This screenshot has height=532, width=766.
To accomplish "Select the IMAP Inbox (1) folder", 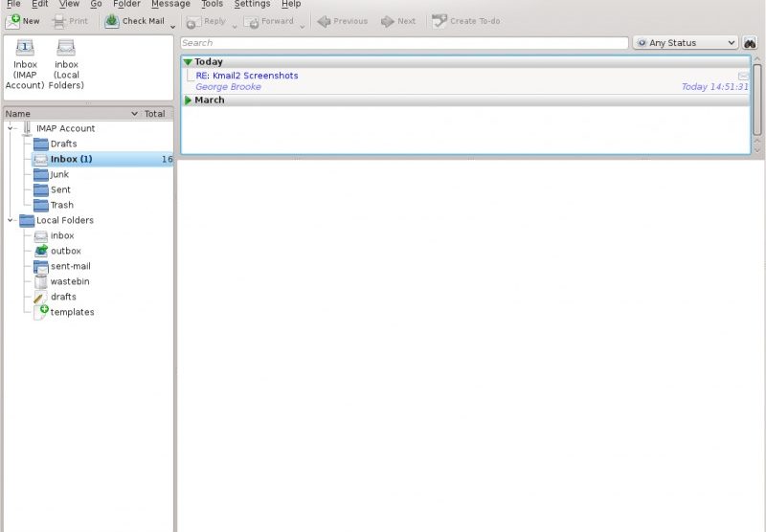I will pos(71,159).
